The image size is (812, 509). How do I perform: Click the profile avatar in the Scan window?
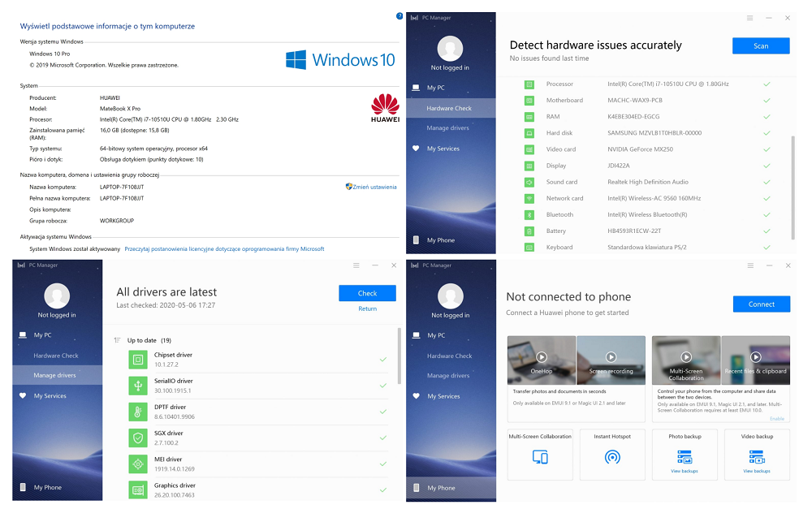click(450, 49)
